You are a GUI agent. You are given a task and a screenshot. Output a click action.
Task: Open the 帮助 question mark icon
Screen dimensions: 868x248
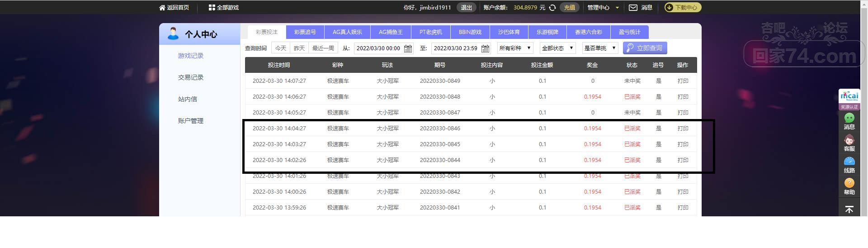[849, 183]
